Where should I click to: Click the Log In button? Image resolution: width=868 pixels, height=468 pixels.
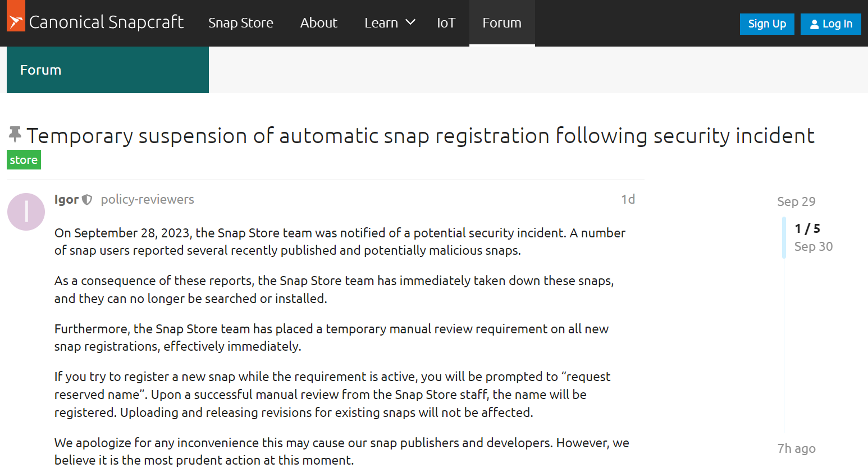click(x=830, y=24)
